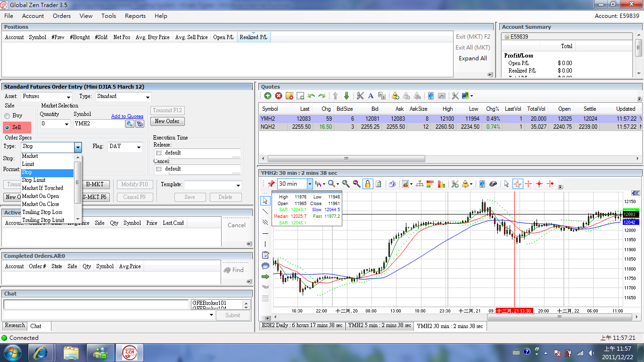This screenshot has width=644, height=362.
Task: Click the S-MKT F6 button
Action: click(x=95, y=197)
